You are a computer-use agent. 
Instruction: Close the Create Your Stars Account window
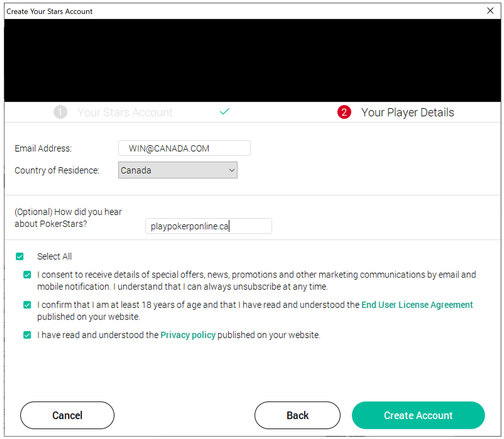point(490,11)
